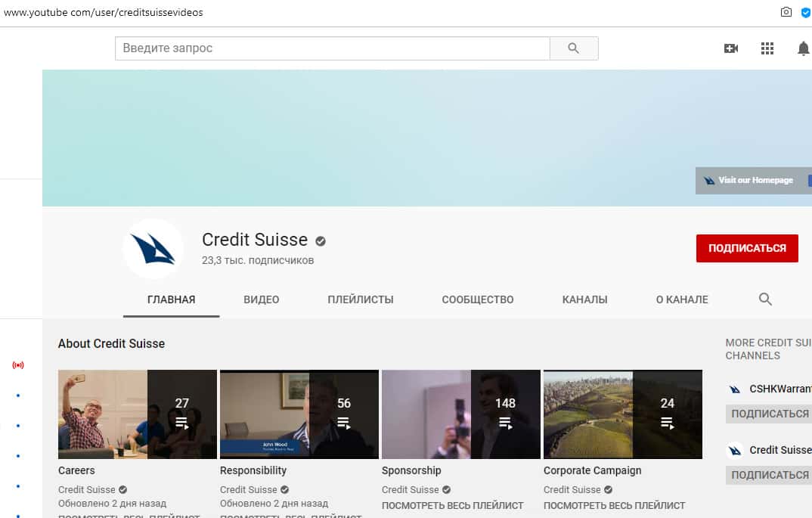Focus the Введите запрос search field
This screenshot has width=812, height=518.
pos(332,48)
